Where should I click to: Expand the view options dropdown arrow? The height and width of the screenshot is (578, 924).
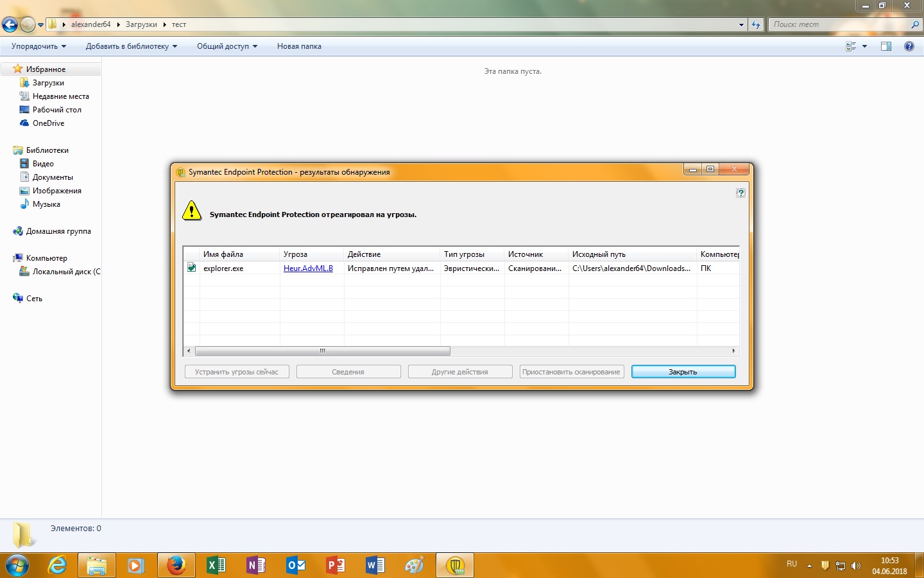pos(864,46)
